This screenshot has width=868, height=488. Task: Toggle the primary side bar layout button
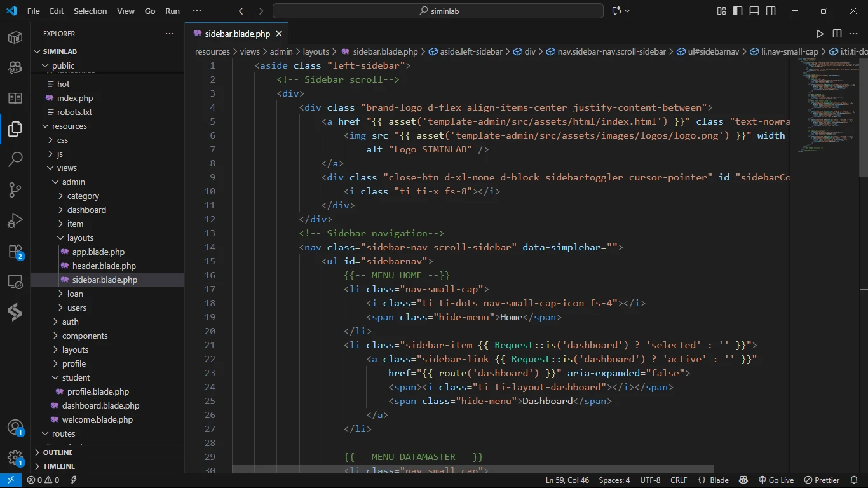coord(738,11)
